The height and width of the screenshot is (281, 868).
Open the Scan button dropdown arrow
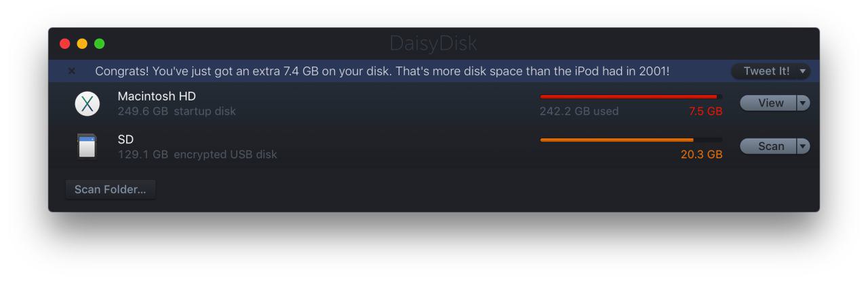pos(803,147)
